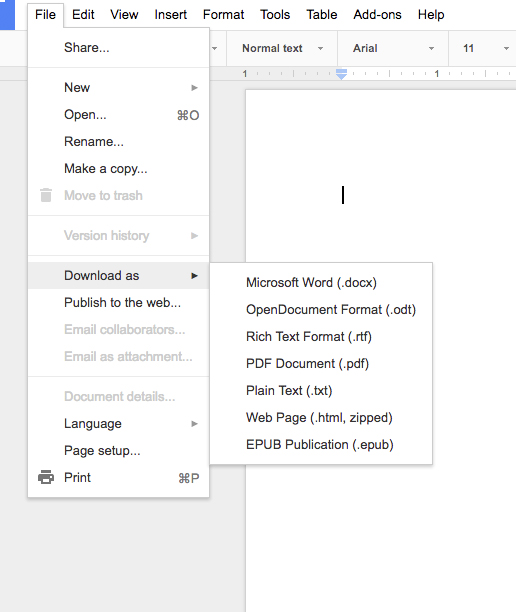Open the Edit menu
The height and width of the screenshot is (612, 516).
[83, 14]
